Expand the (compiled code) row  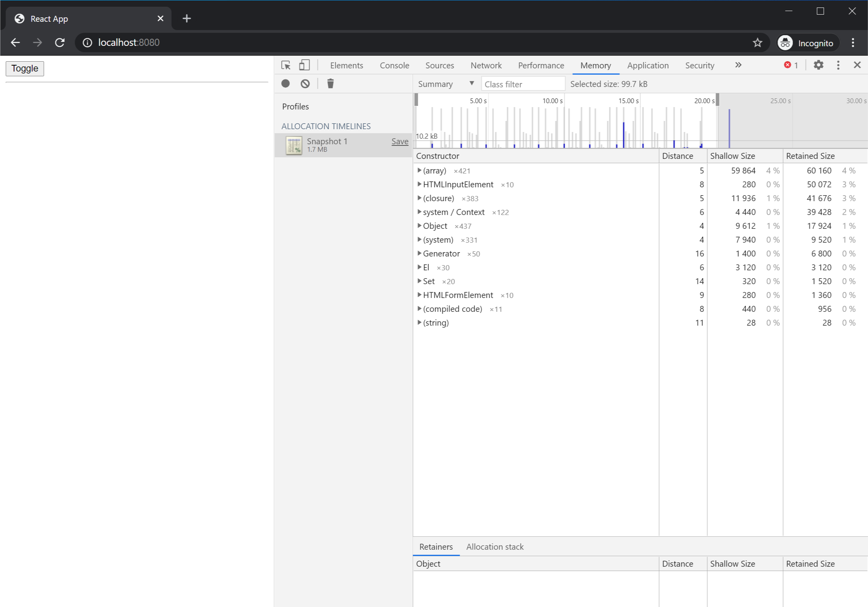tap(419, 309)
